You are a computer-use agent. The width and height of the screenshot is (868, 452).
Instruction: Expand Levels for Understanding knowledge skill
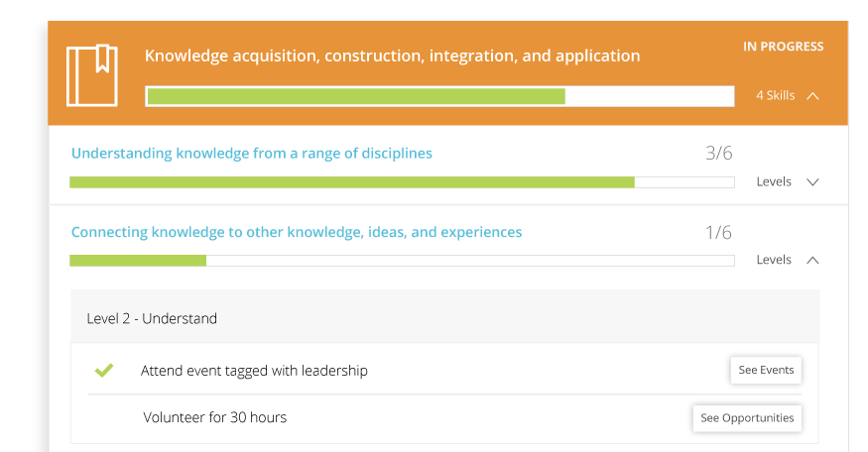(812, 182)
